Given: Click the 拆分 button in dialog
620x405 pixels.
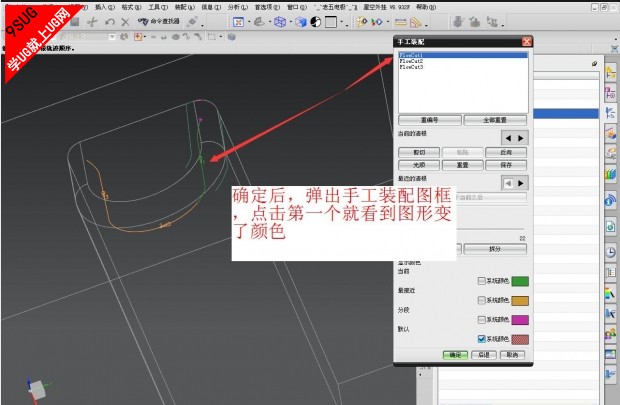Looking at the screenshot, I should (495, 249).
